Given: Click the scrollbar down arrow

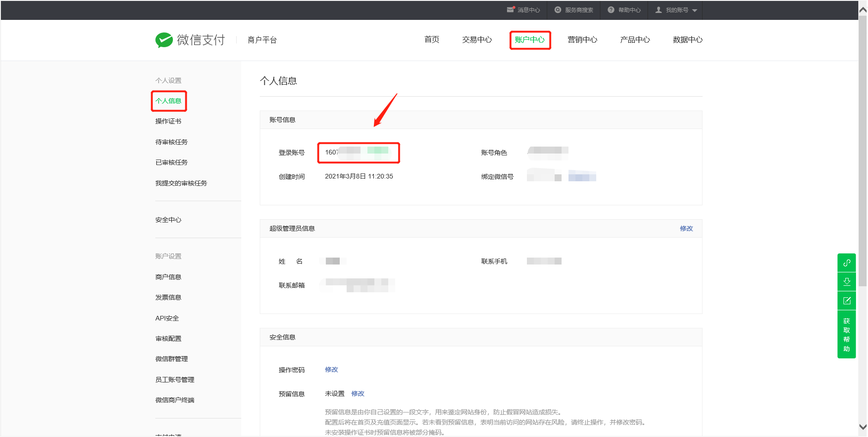Looking at the screenshot, I should coord(863,427).
